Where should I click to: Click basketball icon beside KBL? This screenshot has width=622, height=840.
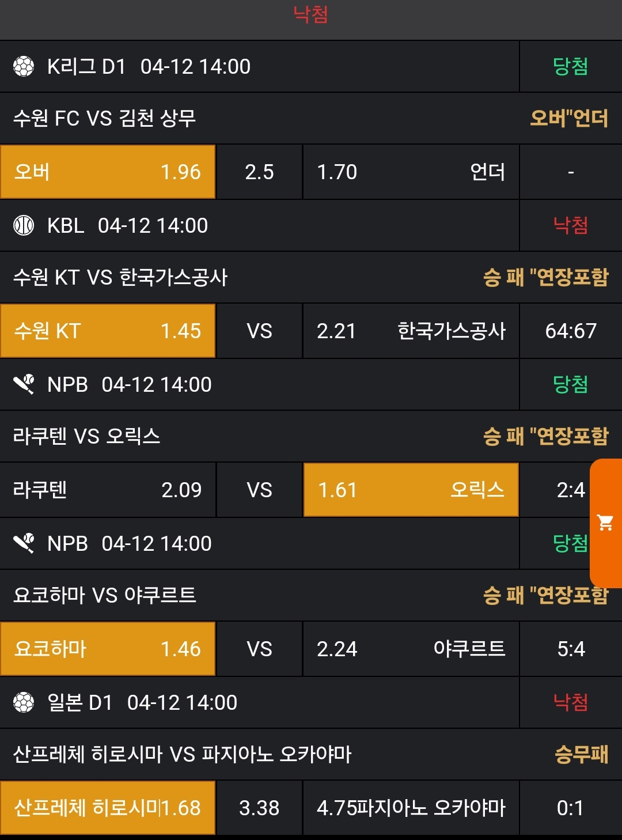(x=24, y=225)
